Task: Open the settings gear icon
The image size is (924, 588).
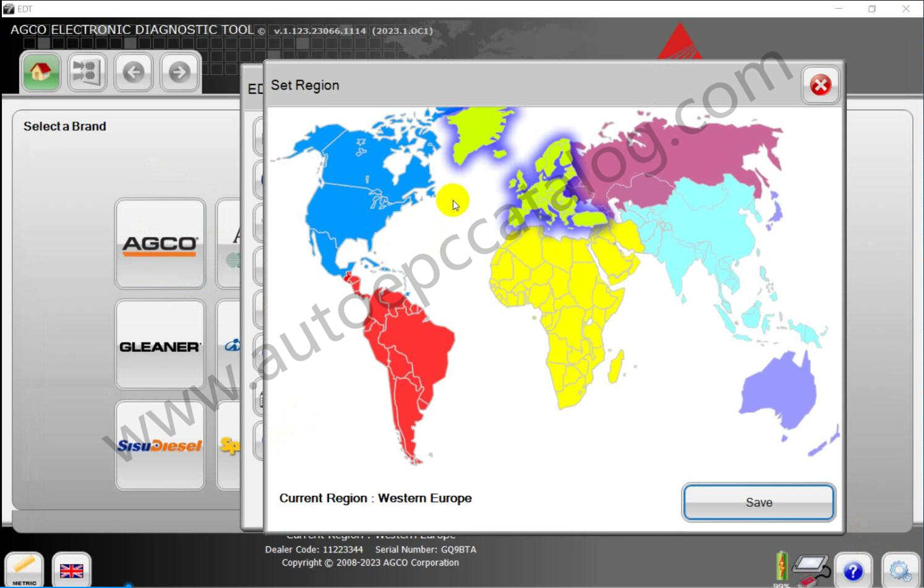Action: point(900,571)
